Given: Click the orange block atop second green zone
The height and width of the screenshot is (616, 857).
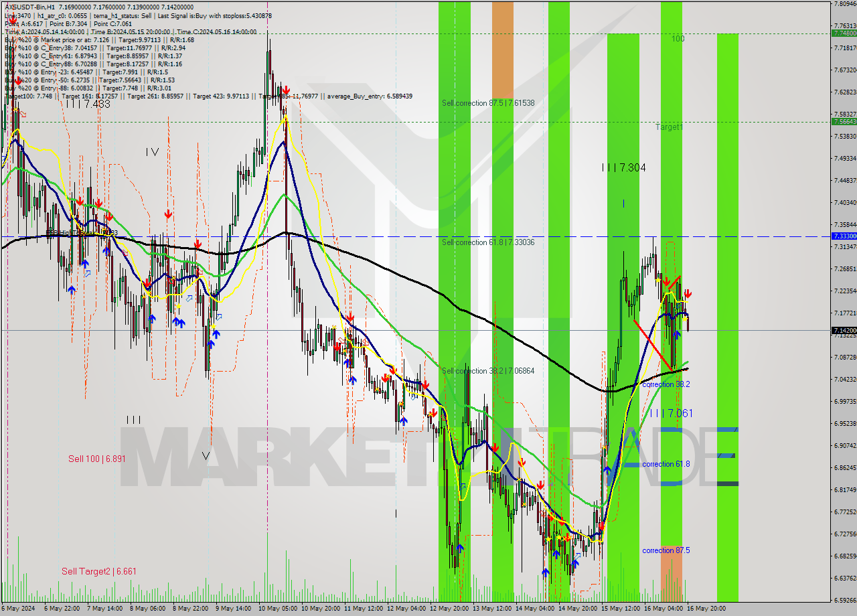Looking at the screenshot, I should (503, 50).
